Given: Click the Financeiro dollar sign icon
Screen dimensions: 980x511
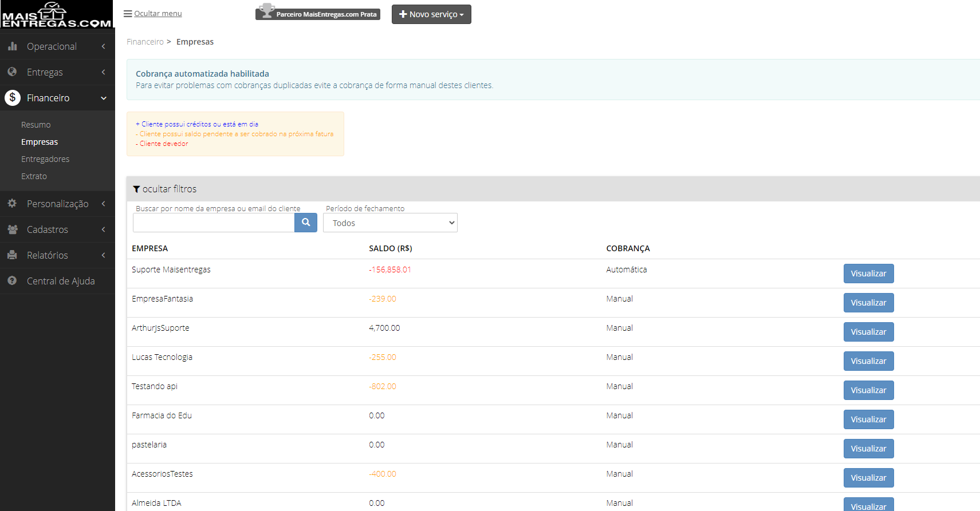Looking at the screenshot, I should pos(13,98).
